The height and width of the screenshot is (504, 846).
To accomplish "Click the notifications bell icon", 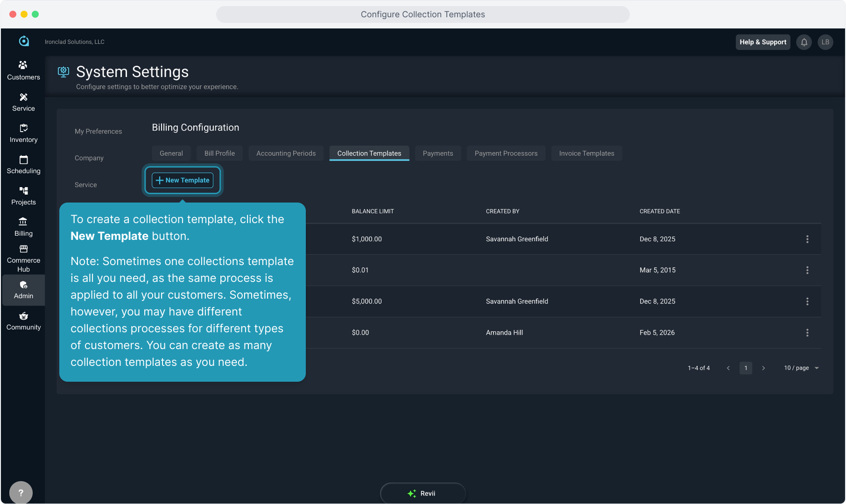I will point(804,42).
